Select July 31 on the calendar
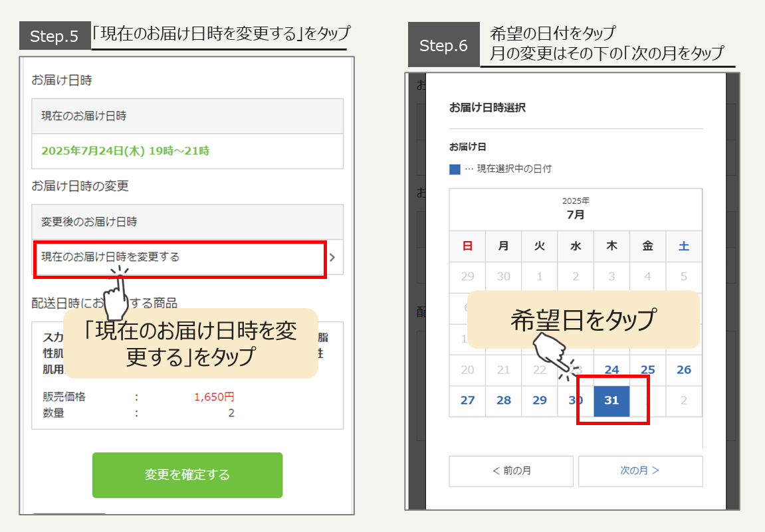Screen dimensions: 765x532 [x=611, y=400]
